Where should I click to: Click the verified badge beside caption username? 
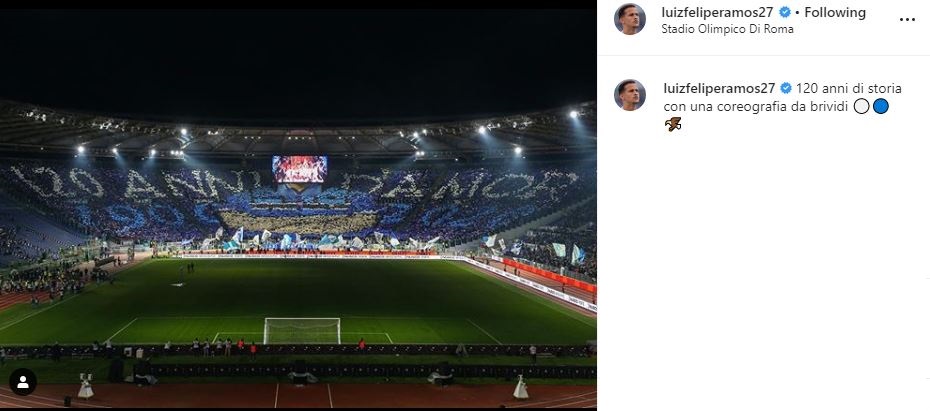[786, 88]
